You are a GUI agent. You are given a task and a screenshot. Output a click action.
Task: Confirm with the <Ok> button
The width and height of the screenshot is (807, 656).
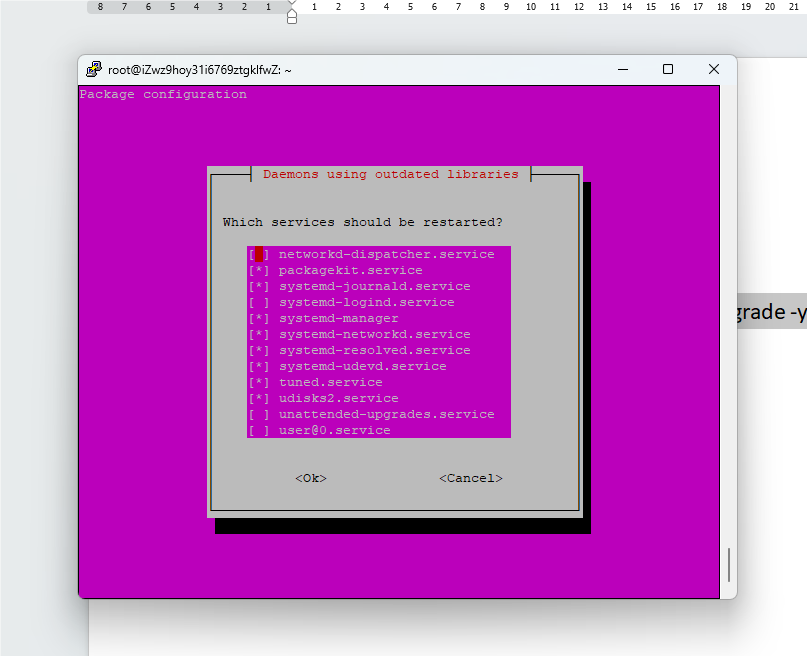point(311,478)
